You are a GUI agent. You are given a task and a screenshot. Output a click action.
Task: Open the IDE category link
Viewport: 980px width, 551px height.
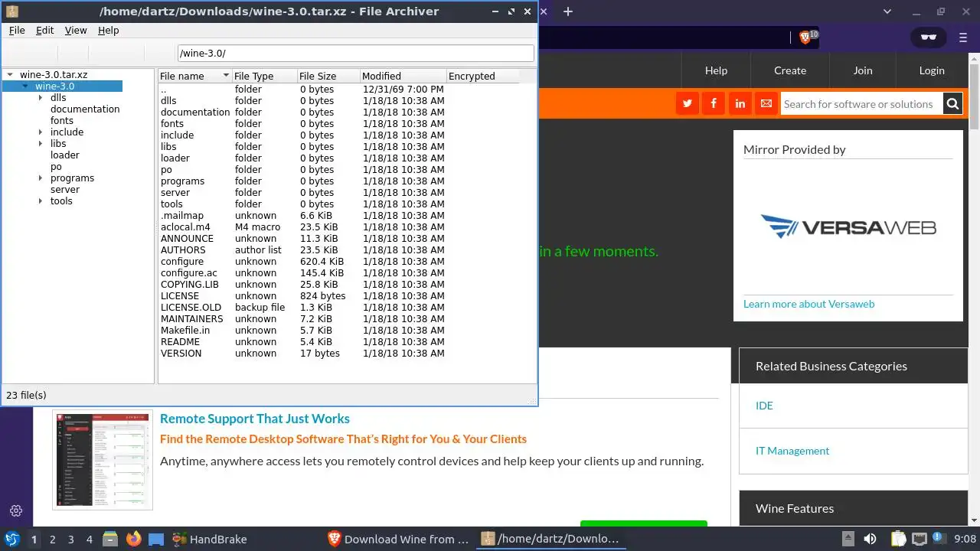coord(764,406)
